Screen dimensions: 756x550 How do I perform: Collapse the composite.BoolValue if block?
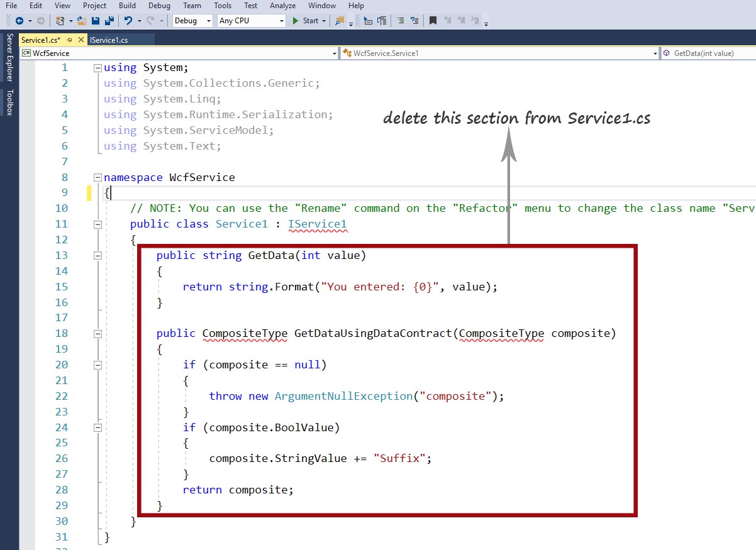[x=97, y=427]
